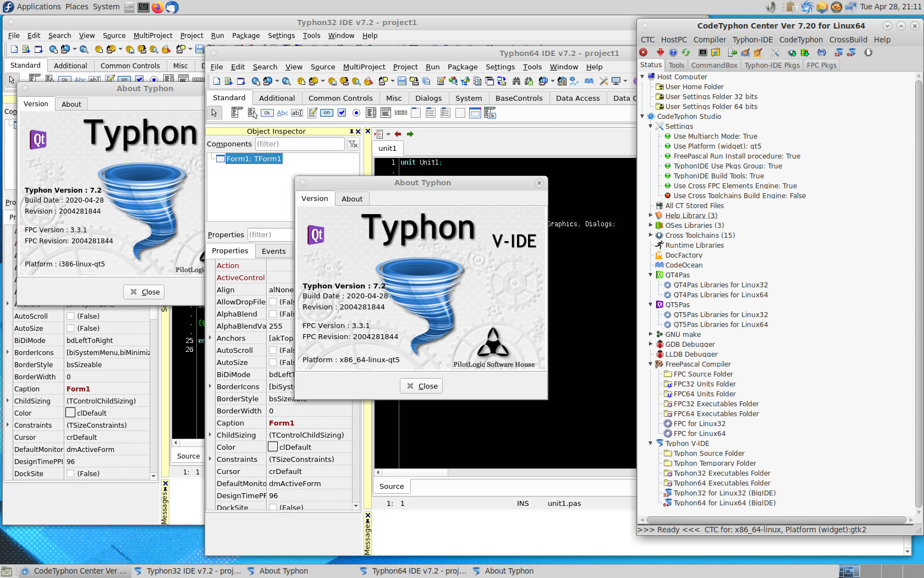The width and height of the screenshot is (924, 578).
Task: Switch to CodeTyphon Center taskbar button
Action: 74,571
